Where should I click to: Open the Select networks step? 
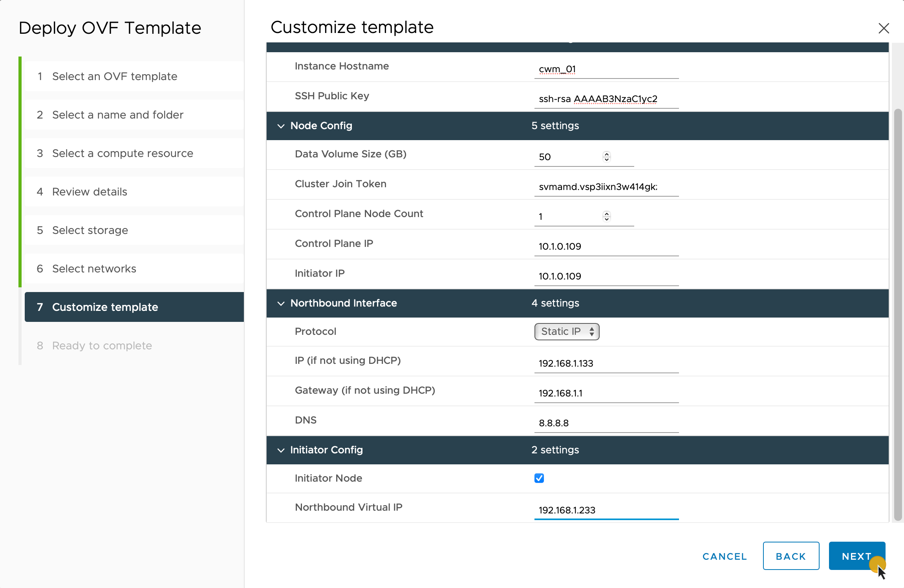coord(94,268)
